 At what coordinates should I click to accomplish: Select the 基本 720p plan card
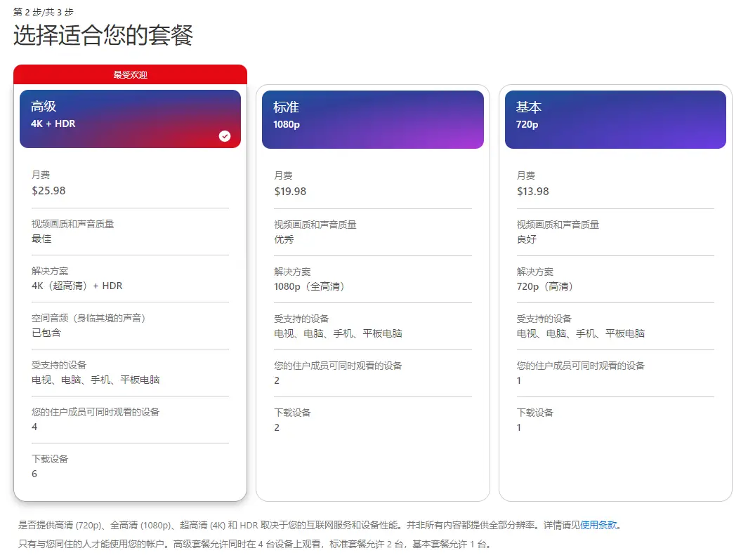pos(615,281)
